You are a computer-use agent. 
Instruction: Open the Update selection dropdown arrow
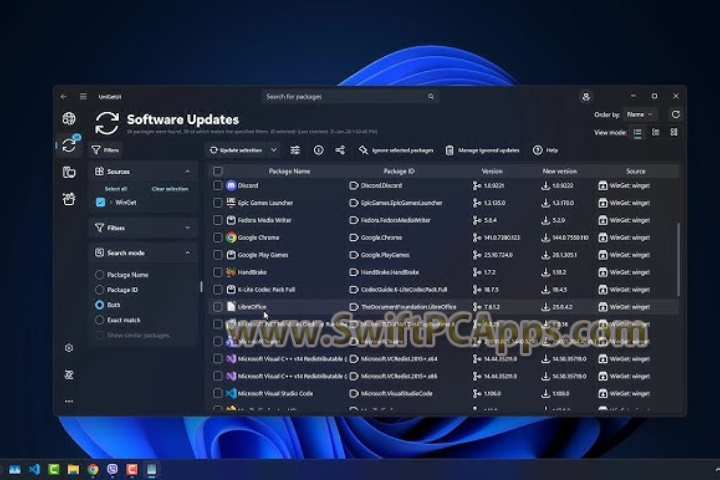274,150
